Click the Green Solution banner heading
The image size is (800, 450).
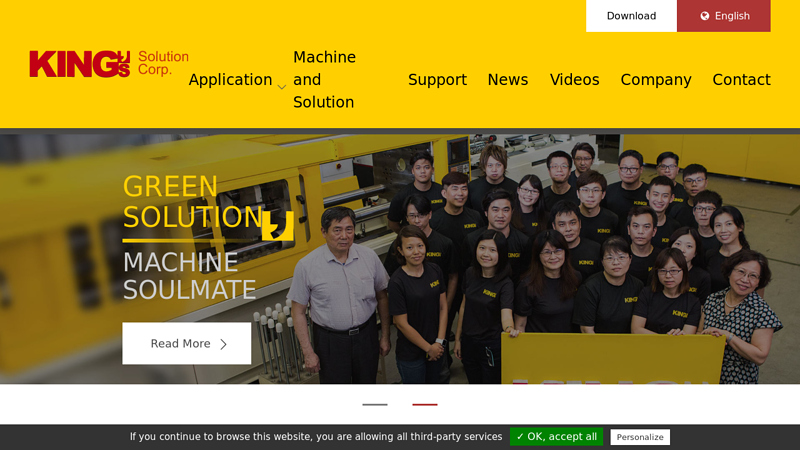coord(170,202)
